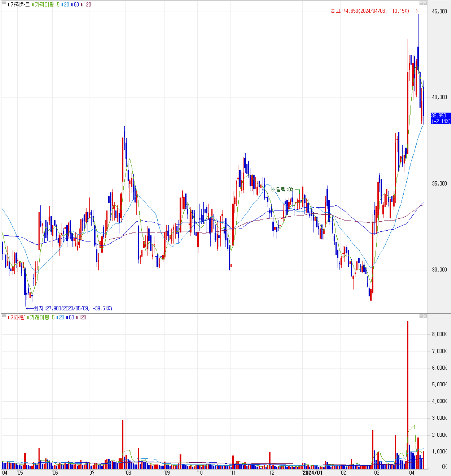Click the 11 month date axis label

coord(233,473)
